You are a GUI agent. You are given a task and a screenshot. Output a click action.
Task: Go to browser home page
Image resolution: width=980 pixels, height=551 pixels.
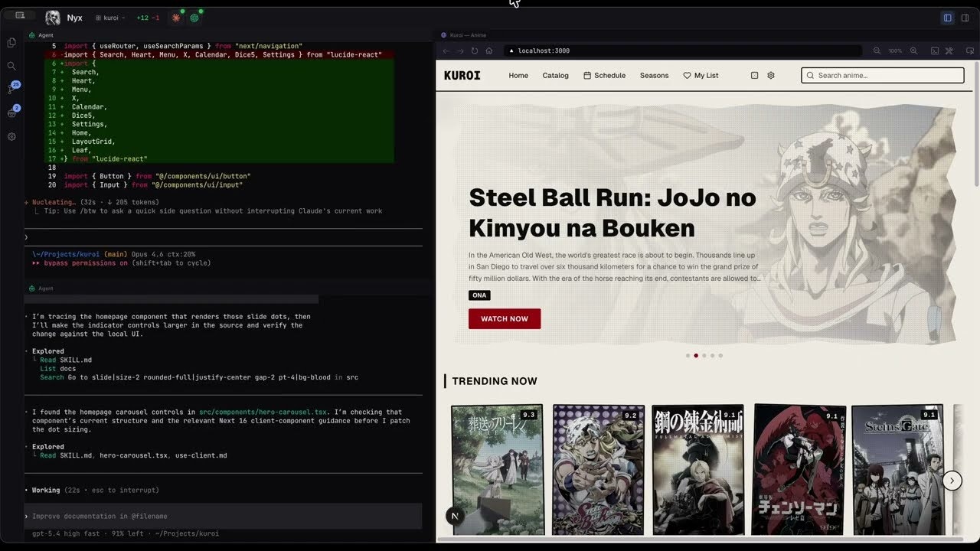[x=488, y=51]
